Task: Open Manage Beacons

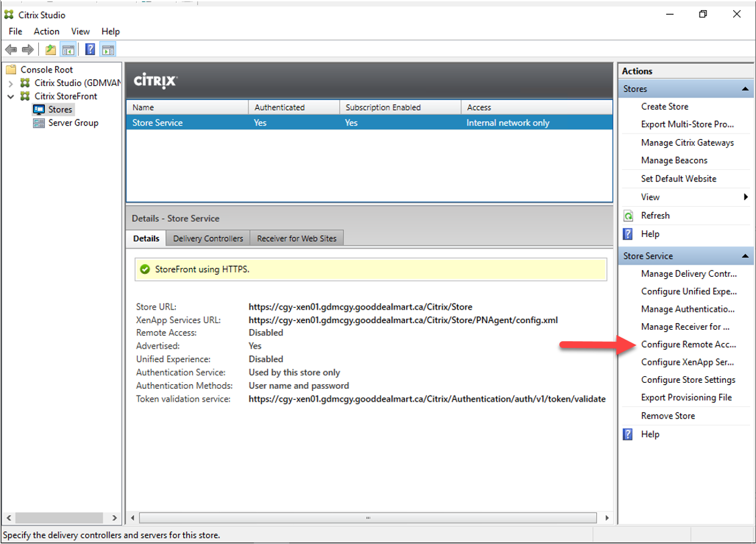Action: tap(674, 161)
